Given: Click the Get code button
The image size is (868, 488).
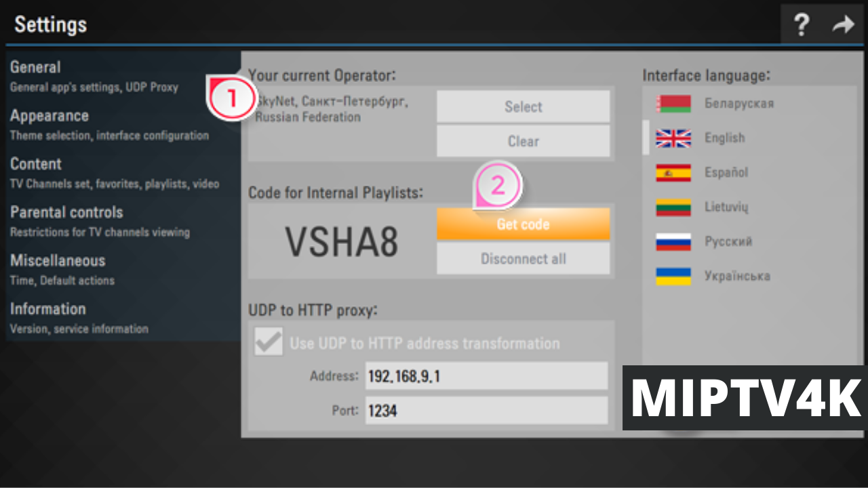Looking at the screenshot, I should pos(523,224).
